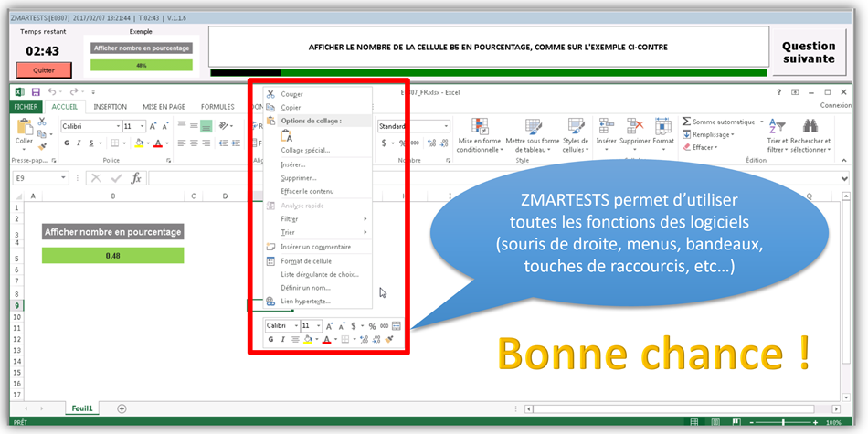Click the Trier et filtrer icon
Viewport: 868px width, 434px height.
778,127
